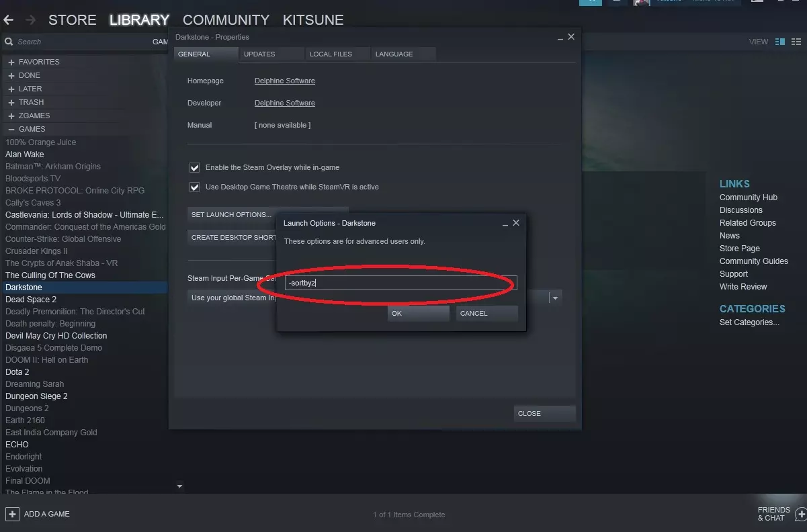This screenshot has width=807, height=532.
Task: Select Devil May Cry HD Collection
Action: (56, 336)
